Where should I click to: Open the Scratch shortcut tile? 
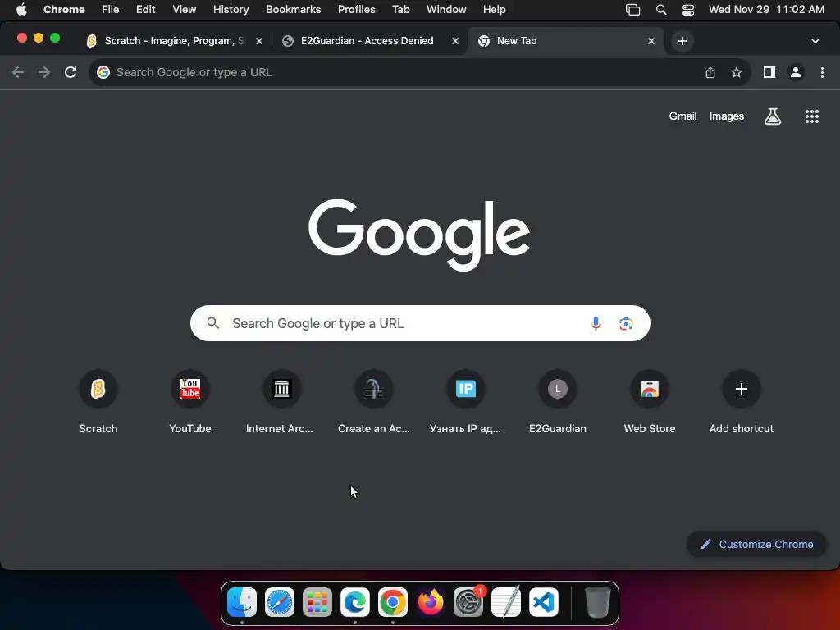click(x=98, y=402)
